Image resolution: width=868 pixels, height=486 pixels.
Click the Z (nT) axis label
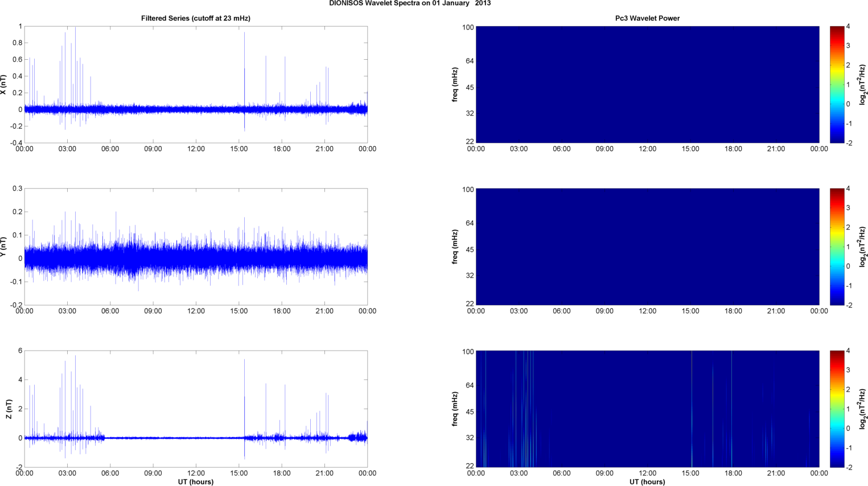click(9, 409)
